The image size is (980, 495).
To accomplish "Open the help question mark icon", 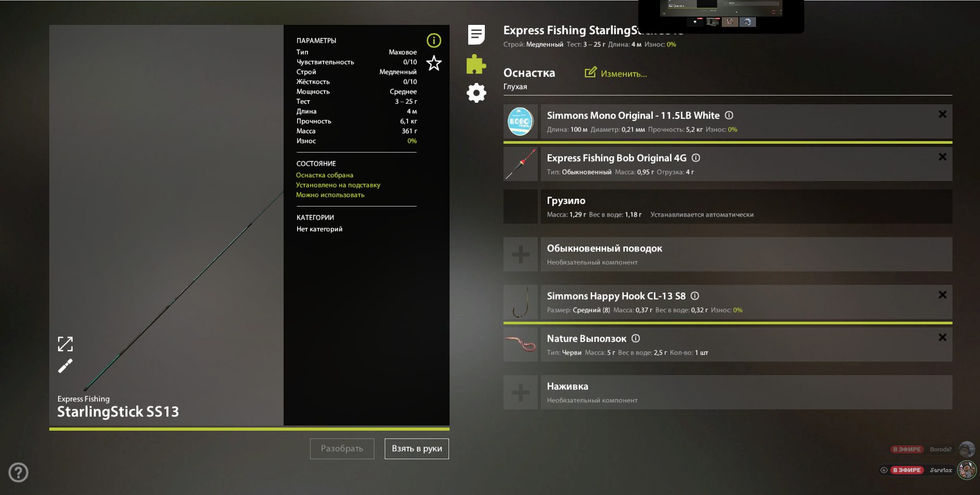I will point(18,472).
